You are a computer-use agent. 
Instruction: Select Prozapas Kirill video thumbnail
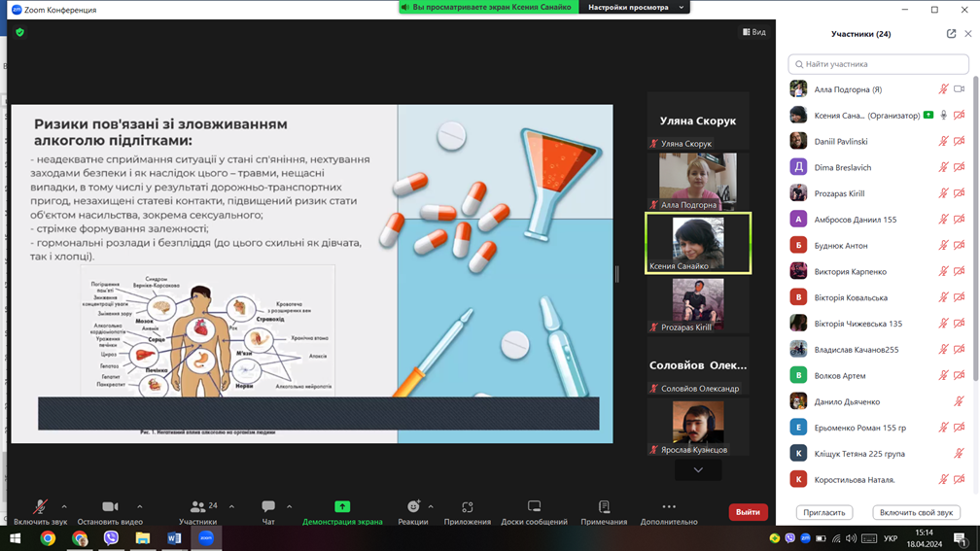tap(698, 305)
